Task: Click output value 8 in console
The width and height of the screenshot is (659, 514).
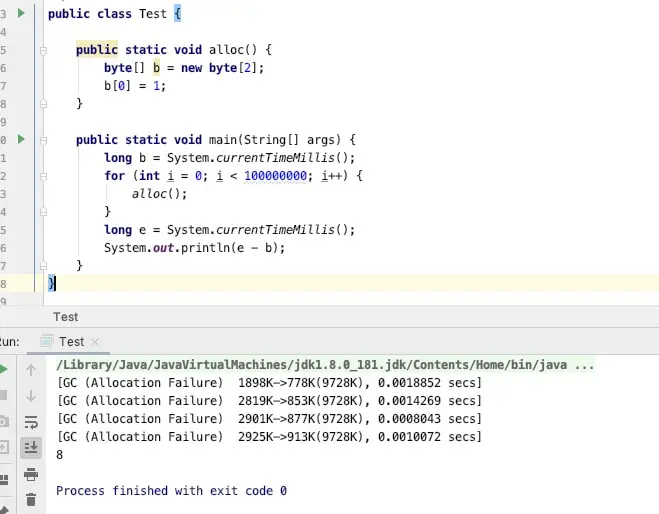Action: [x=60, y=455]
